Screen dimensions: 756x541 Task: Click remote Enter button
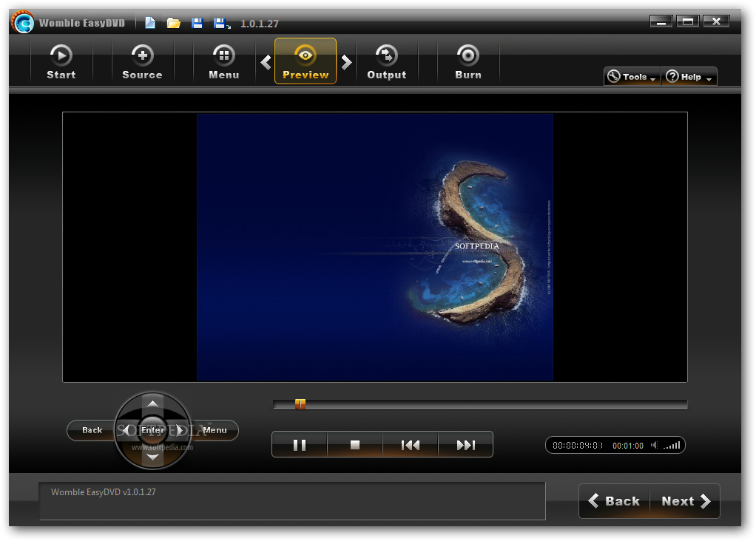pyautogui.click(x=153, y=429)
